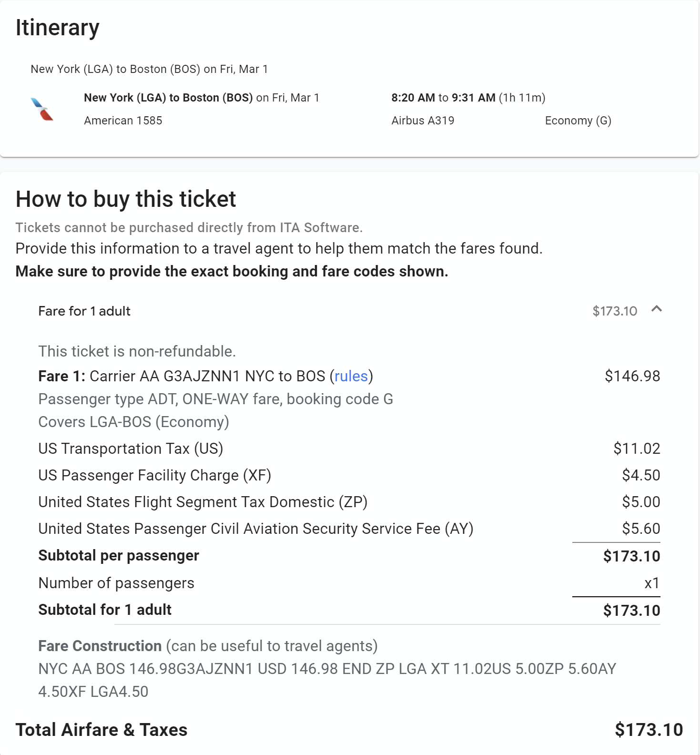This screenshot has width=700, height=755.
Task: Click the Flight Segment Tax Domestic (ZP) line
Action: (203, 502)
